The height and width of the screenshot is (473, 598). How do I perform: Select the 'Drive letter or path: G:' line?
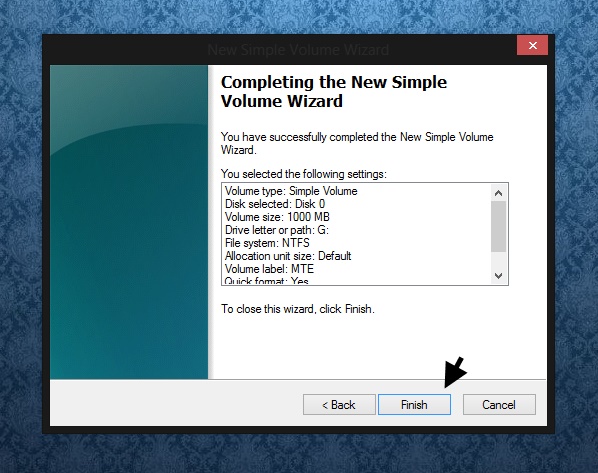[x=277, y=230]
